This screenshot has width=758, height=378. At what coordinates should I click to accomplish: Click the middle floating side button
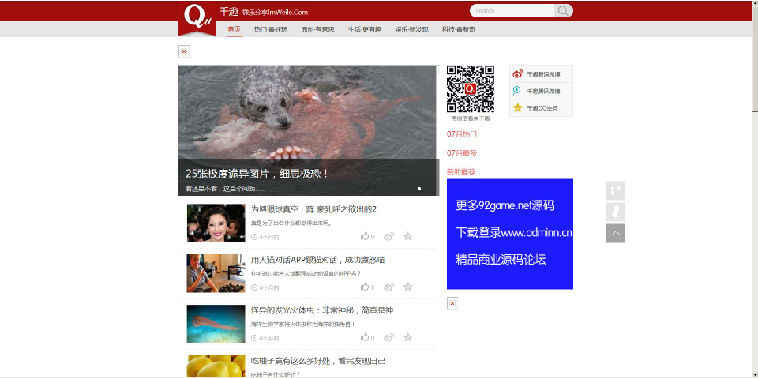615,212
